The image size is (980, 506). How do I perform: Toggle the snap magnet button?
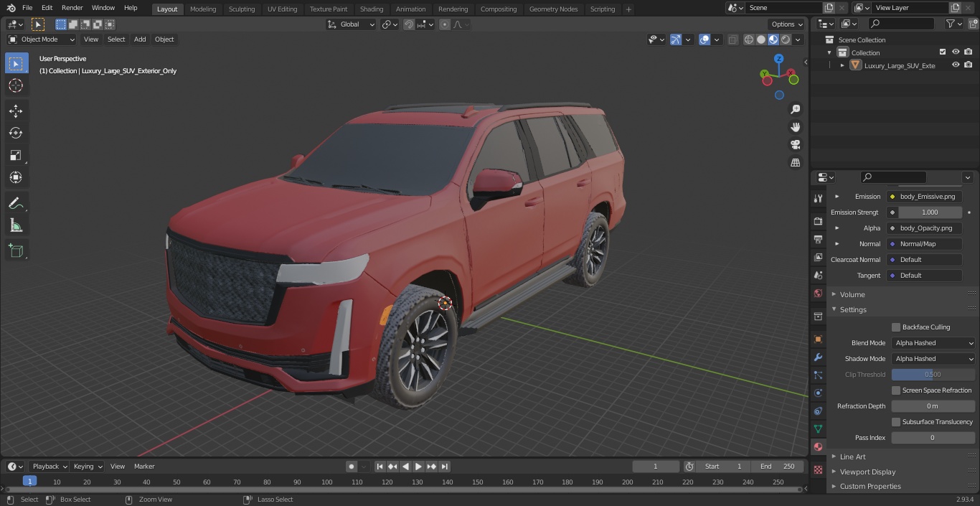click(x=409, y=24)
